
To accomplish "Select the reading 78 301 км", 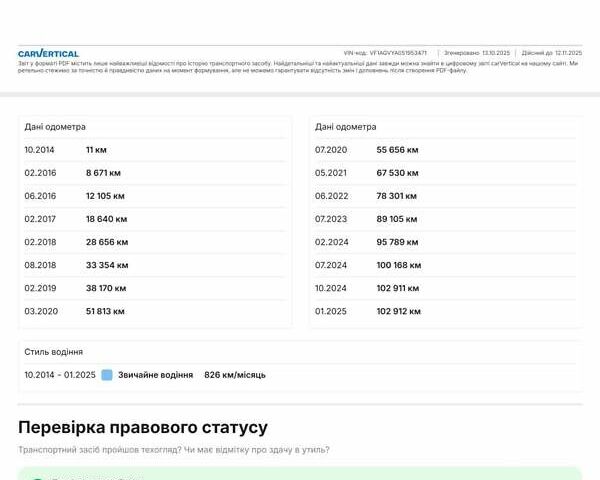I will [396, 196].
